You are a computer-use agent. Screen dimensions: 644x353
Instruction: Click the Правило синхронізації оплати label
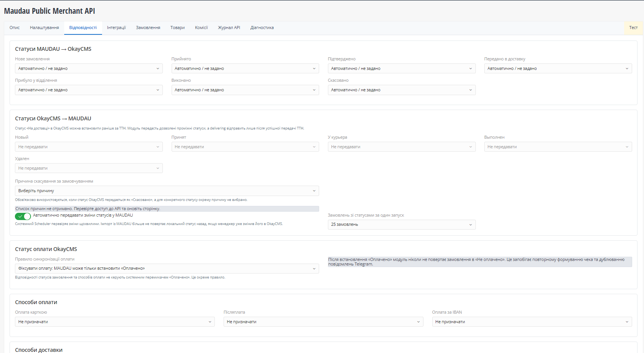click(45, 259)
